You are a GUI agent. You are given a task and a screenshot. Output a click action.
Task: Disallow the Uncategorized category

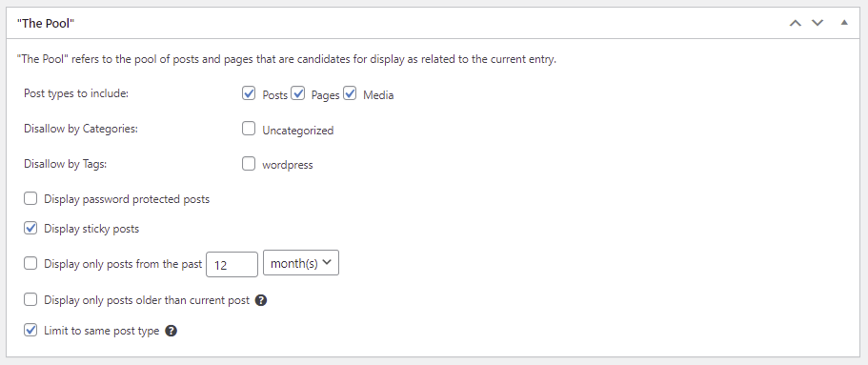coord(249,129)
